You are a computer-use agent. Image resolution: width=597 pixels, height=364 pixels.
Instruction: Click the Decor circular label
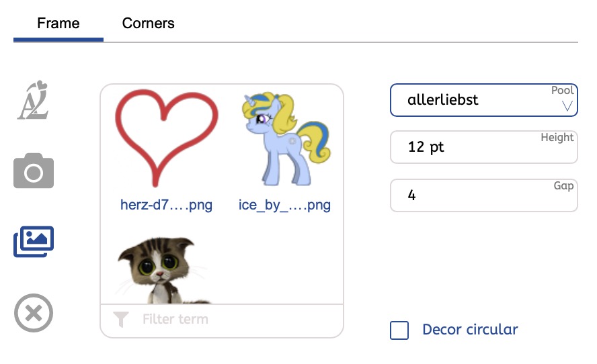pyautogui.click(x=470, y=329)
